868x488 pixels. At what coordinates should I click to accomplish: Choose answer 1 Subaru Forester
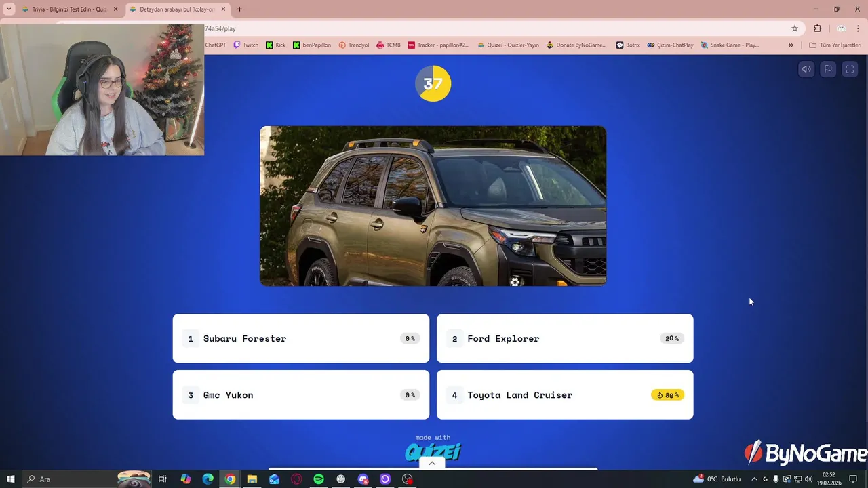point(301,338)
